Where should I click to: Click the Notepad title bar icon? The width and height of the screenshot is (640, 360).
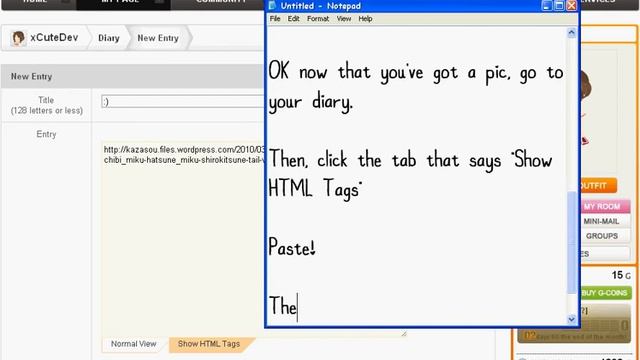[272, 5]
